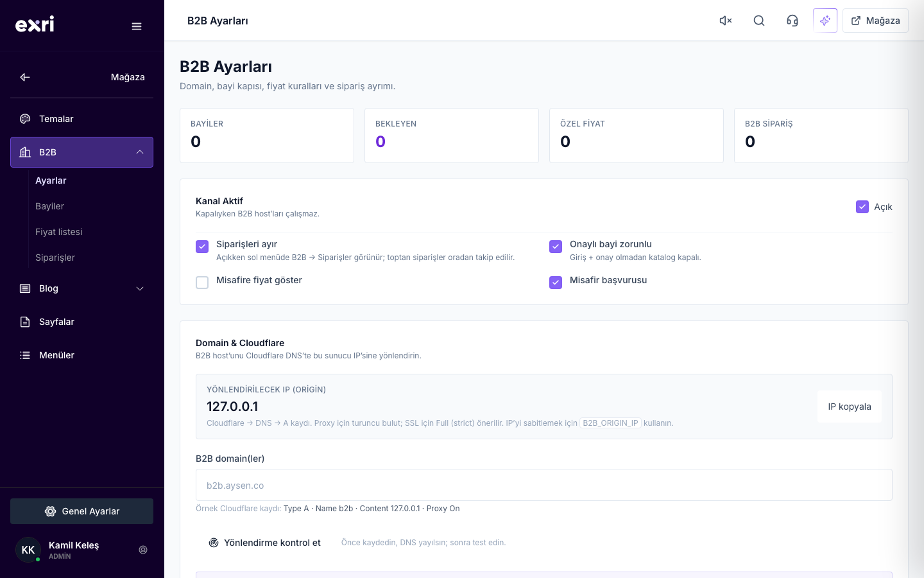Click the B2B building icon
This screenshot has width=924, height=578.
point(25,152)
